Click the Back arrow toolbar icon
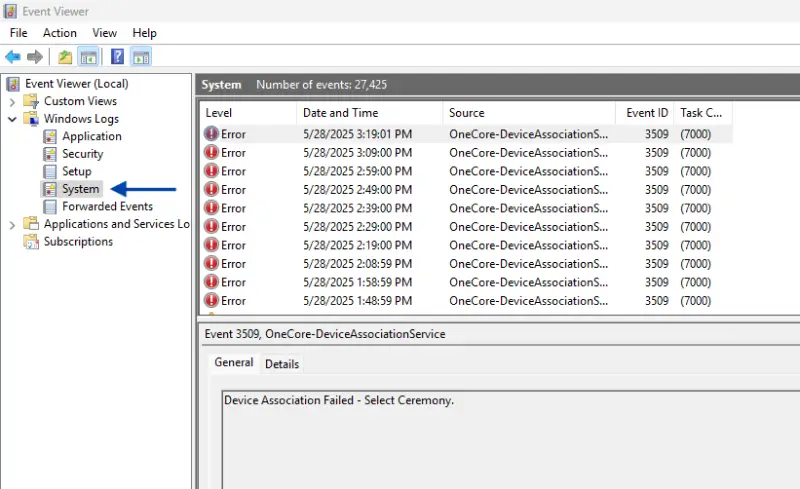800x489 pixels. point(13,57)
